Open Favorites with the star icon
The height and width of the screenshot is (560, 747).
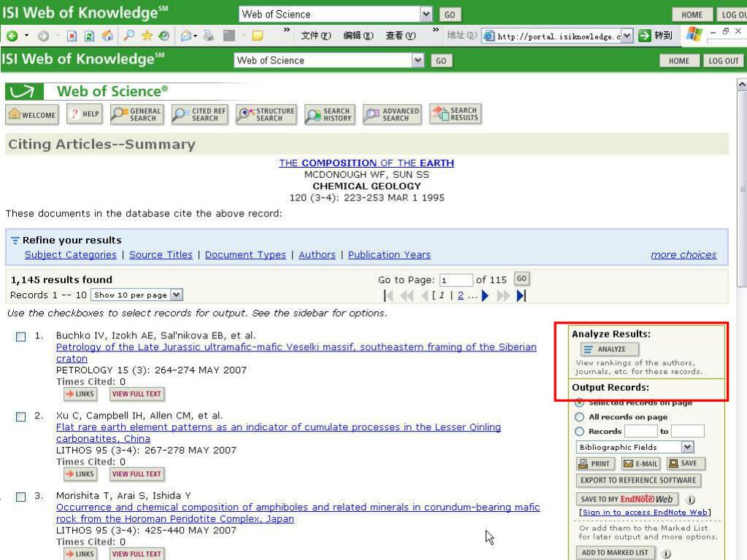pyautogui.click(x=147, y=36)
